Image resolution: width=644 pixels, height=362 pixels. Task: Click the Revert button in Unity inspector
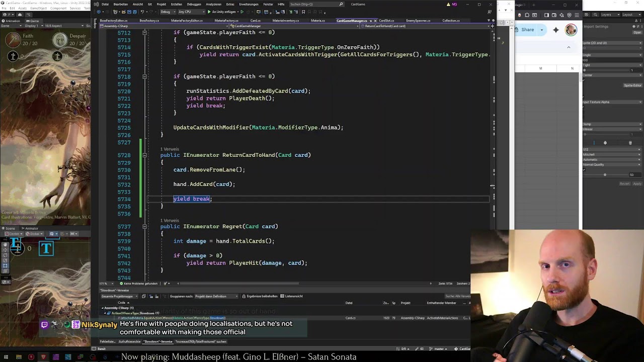(624, 184)
